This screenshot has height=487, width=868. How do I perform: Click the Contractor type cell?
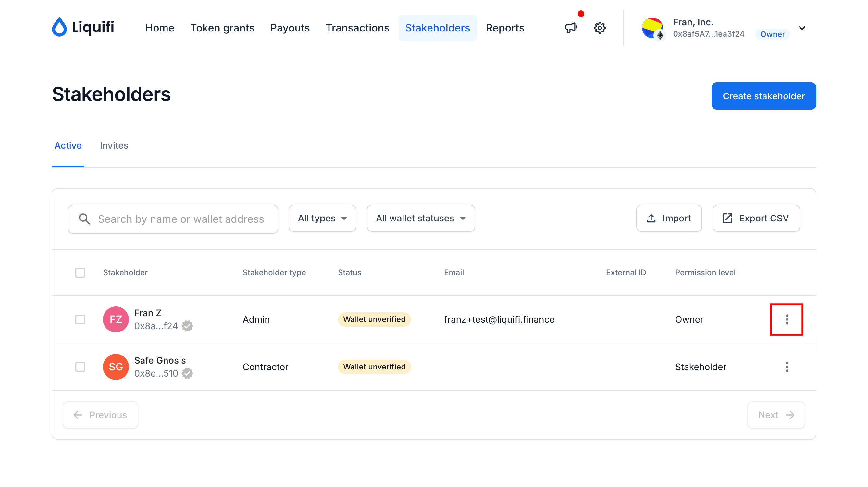tap(265, 367)
